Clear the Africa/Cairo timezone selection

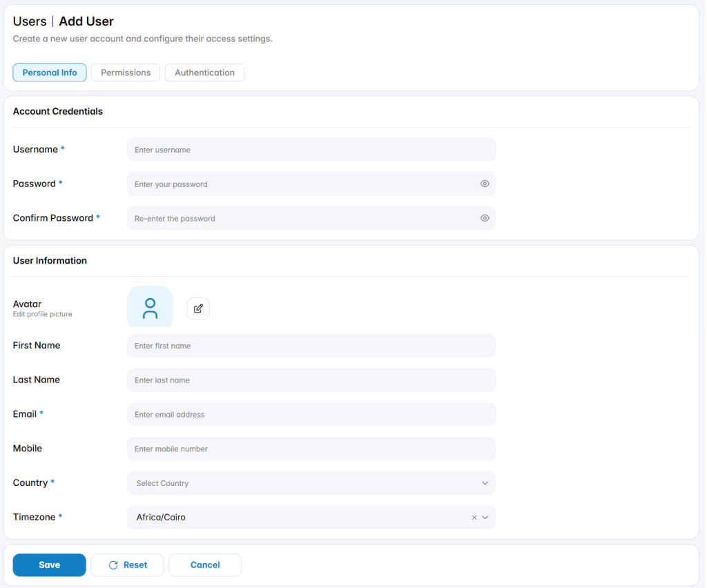tap(474, 517)
